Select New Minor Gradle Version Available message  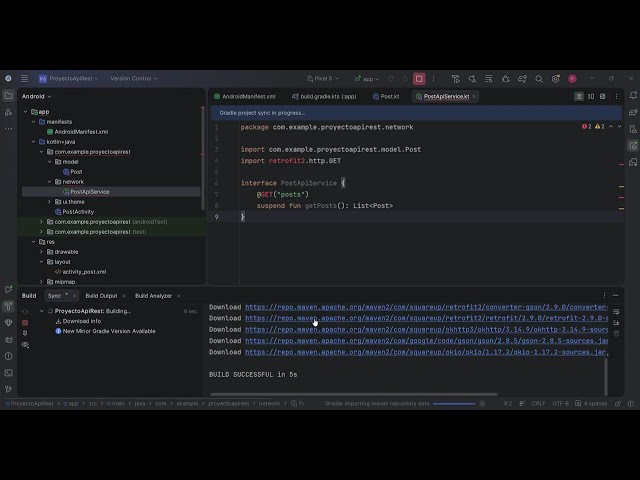pyautogui.click(x=109, y=331)
